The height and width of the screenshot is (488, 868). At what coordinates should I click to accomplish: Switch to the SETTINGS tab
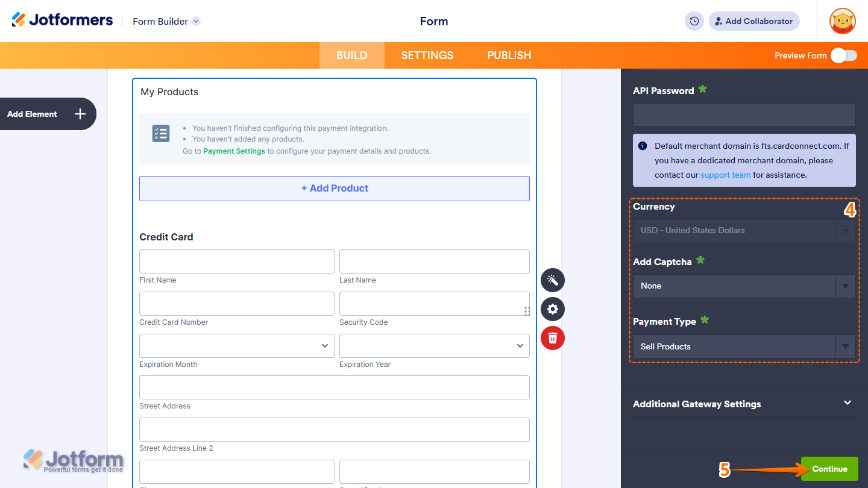(427, 55)
